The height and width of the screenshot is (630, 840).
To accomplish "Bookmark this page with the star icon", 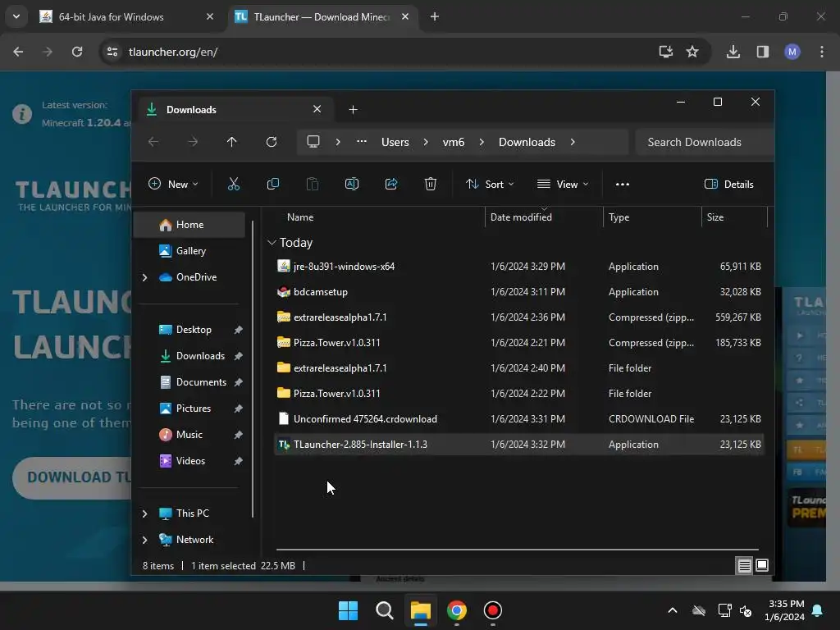I will (x=692, y=52).
